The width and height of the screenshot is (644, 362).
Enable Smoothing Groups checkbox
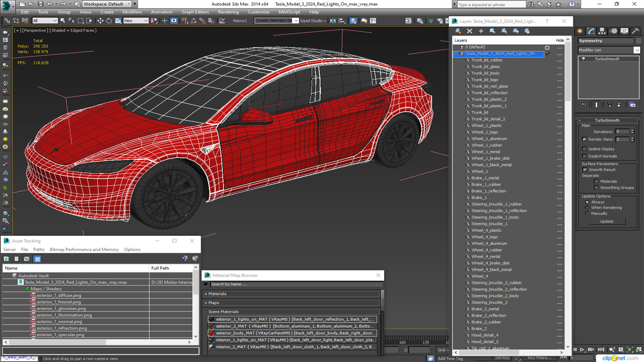[x=596, y=188]
